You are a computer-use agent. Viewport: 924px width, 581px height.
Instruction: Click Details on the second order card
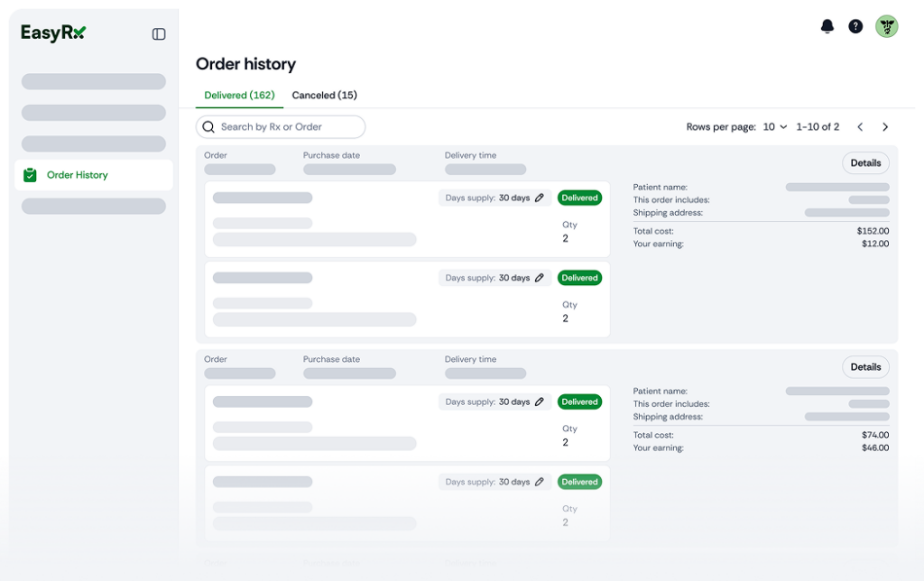[x=865, y=367]
